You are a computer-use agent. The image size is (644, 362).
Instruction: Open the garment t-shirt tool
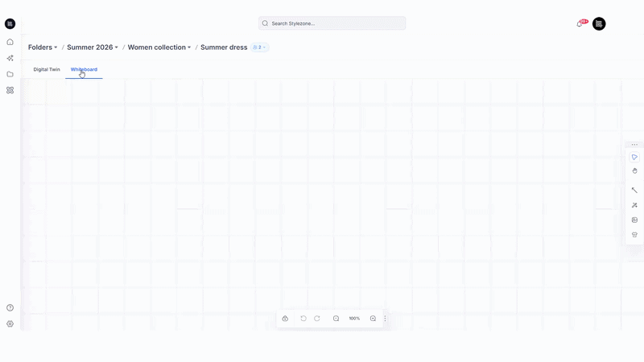click(x=634, y=235)
